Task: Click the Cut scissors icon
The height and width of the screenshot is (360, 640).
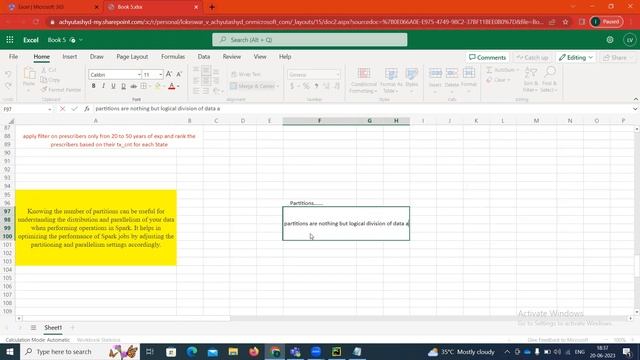Action: (44, 70)
